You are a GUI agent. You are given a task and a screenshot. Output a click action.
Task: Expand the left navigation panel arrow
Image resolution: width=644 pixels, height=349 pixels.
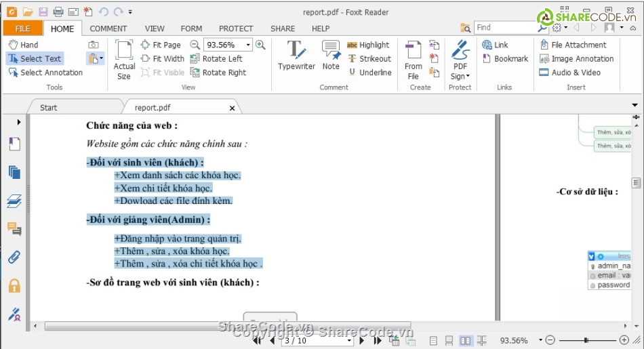(x=18, y=122)
